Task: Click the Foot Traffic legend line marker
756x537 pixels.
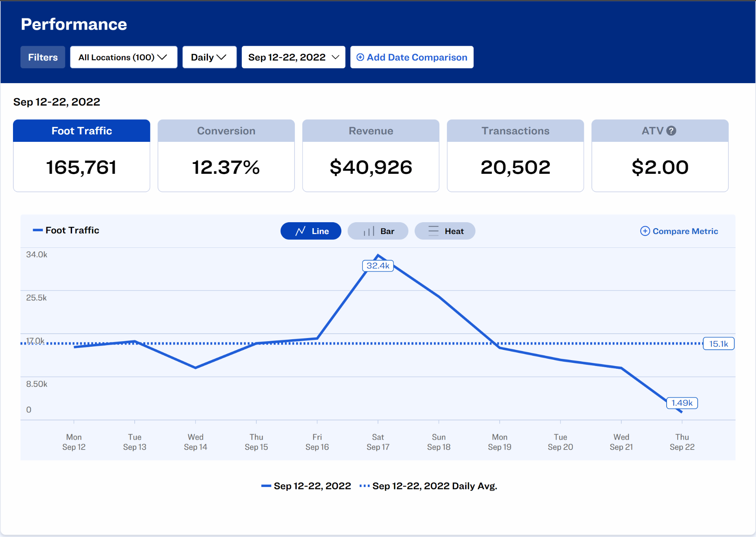Action: [x=37, y=230]
